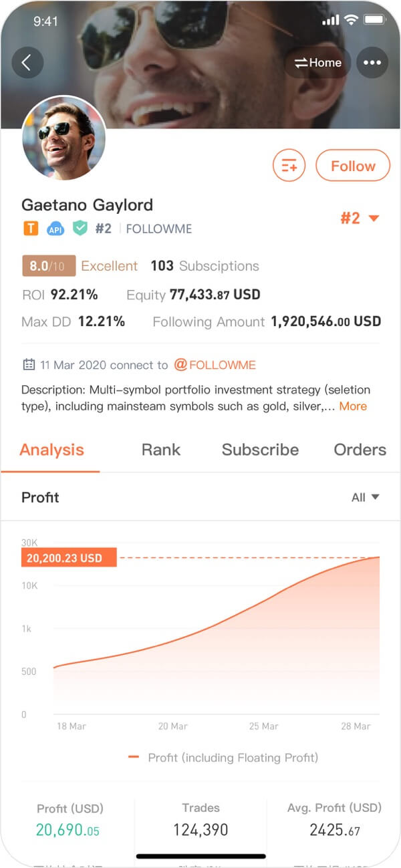Tap the orange T trader badge

pos(31,229)
